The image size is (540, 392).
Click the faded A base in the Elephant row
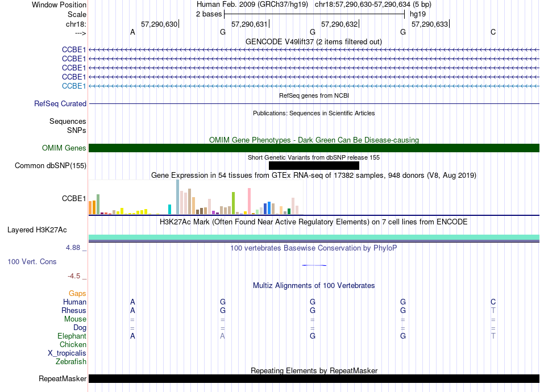click(222, 336)
